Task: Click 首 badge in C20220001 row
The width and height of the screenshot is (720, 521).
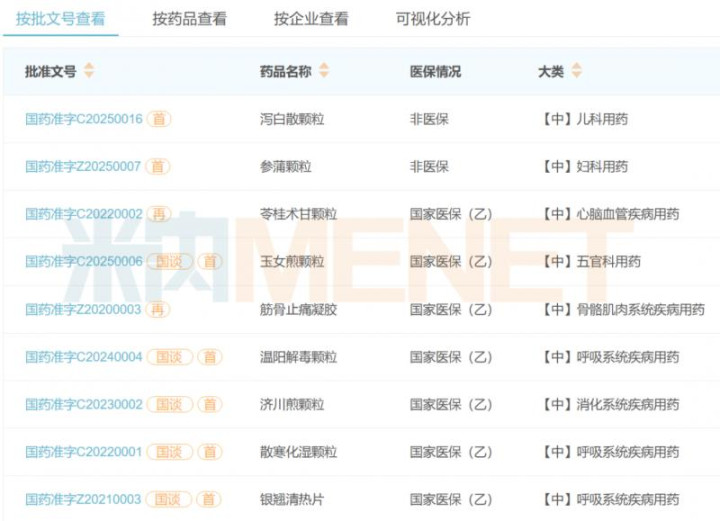Action: [210, 452]
